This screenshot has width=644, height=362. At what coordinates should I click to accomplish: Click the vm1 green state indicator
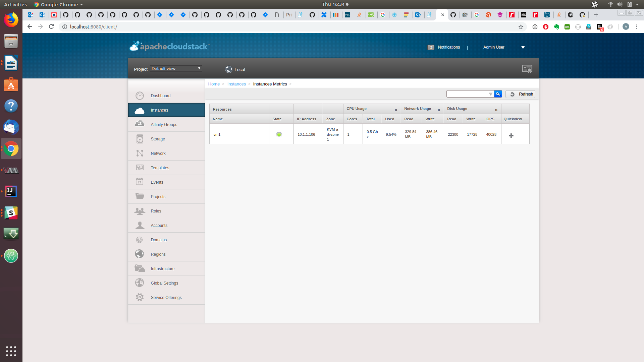point(279,134)
